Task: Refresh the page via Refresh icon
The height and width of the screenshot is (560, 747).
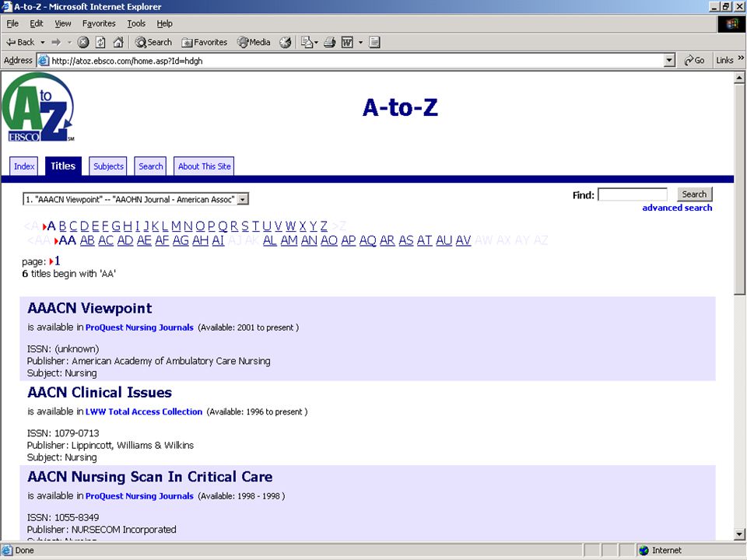Action: point(100,42)
